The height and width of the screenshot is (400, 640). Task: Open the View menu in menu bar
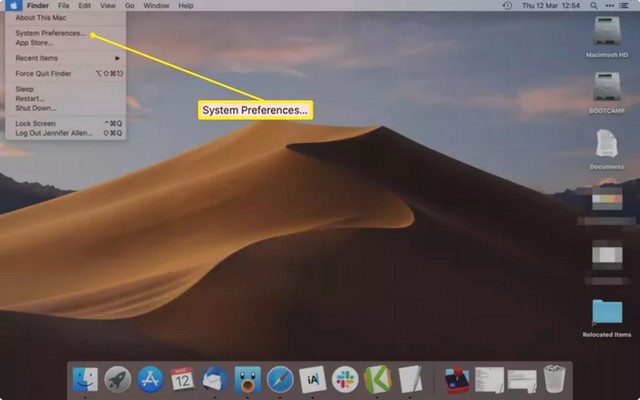(107, 6)
